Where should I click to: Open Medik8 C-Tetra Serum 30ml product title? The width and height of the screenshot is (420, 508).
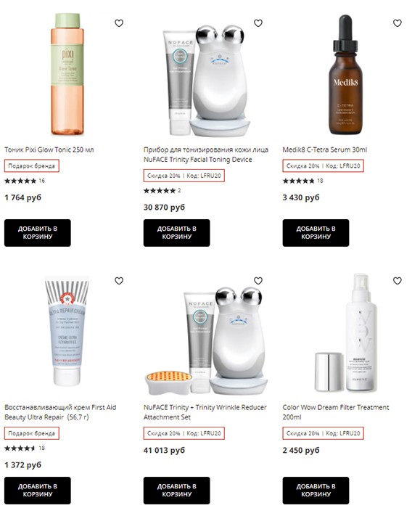click(325, 149)
